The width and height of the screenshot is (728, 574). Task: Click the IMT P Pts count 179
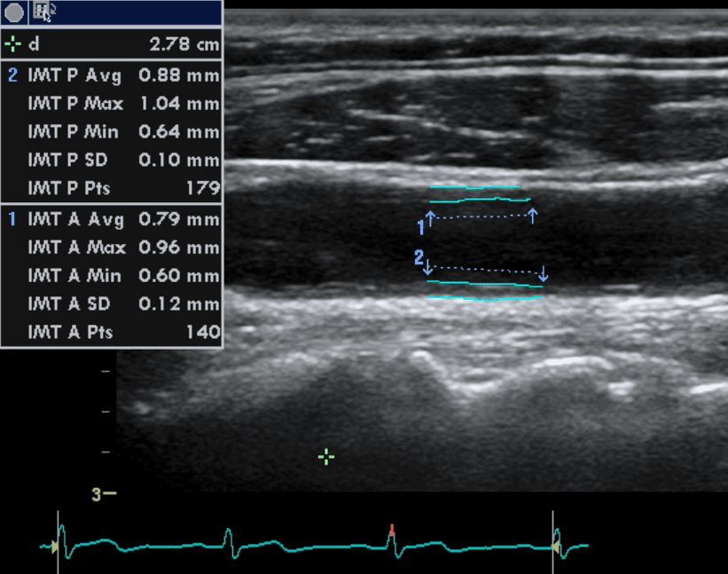coord(203,188)
